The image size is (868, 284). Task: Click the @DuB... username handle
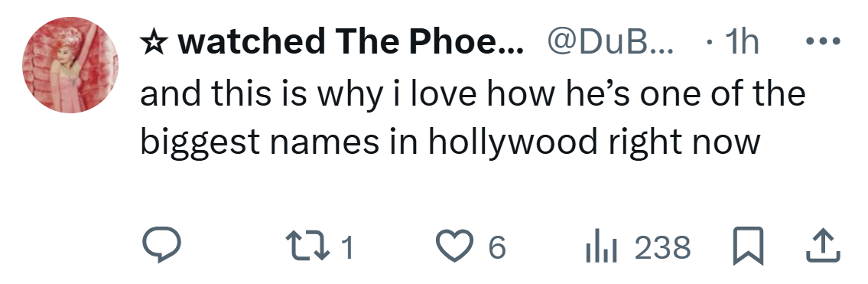point(610,41)
